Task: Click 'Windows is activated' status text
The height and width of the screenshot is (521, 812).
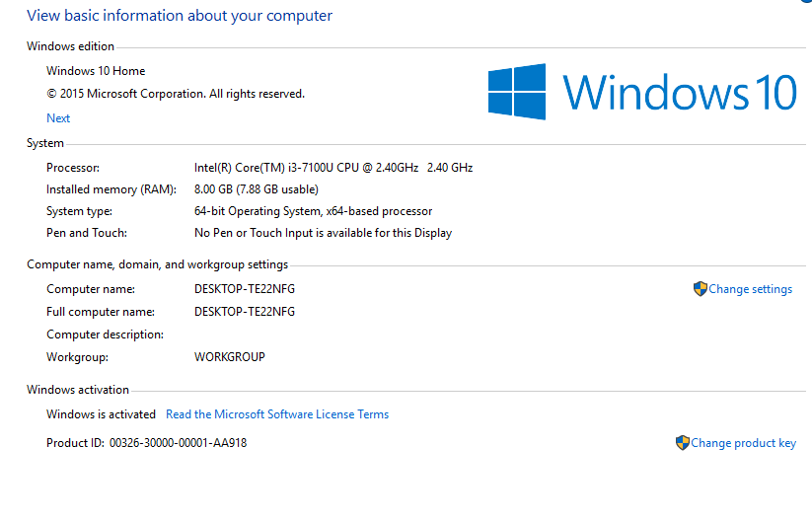Action: click(x=101, y=414)
